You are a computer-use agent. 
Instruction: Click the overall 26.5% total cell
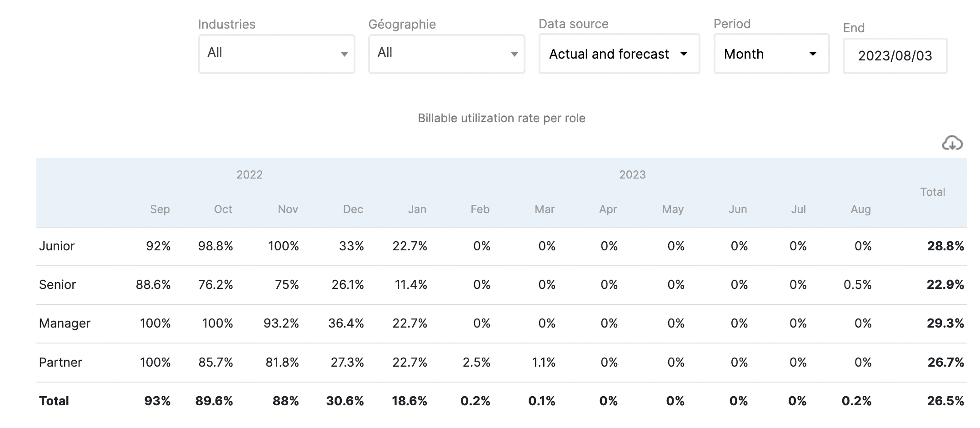click(x=945, y=401)
